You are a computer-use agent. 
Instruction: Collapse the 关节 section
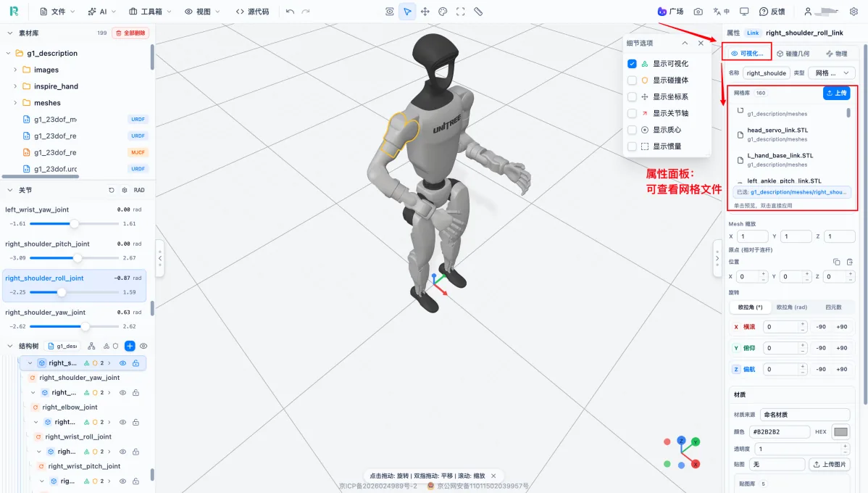pyautogui.click(x=9, y=190)
